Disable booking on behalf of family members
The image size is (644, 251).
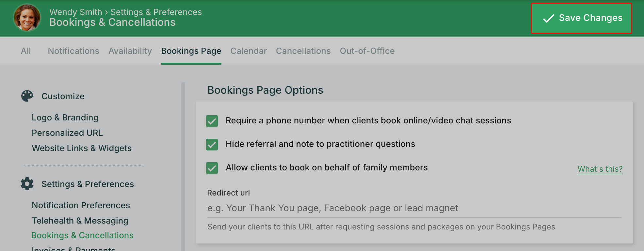coord(212,168)
